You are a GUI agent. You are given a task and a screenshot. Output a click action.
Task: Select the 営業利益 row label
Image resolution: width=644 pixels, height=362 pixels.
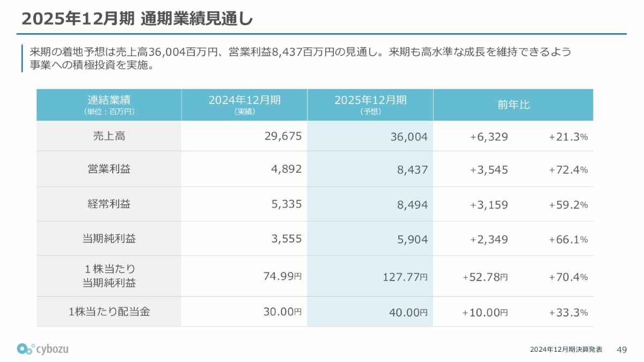109,169
